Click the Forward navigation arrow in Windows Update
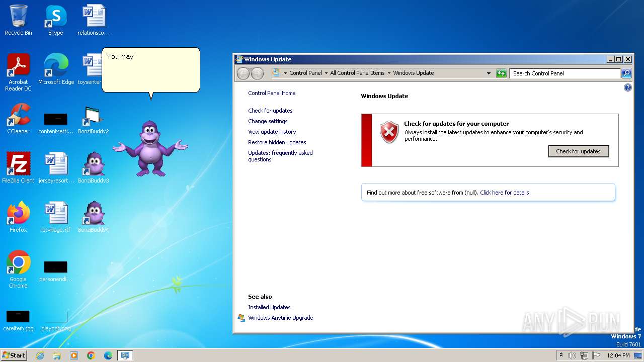This screenshot has width=644, height=362. pos(257,73)
